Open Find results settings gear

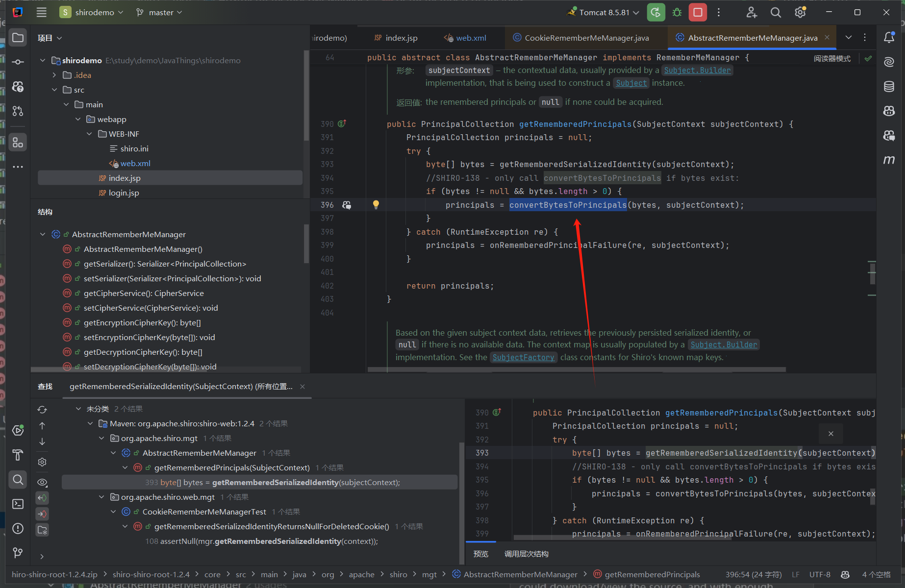[42, 462]
